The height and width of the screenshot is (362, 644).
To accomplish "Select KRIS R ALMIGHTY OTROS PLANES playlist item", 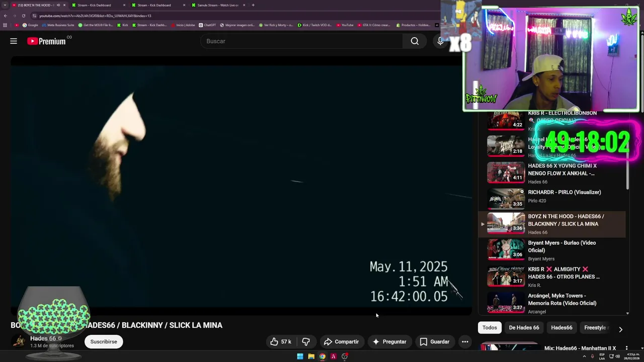I will 552,277.
